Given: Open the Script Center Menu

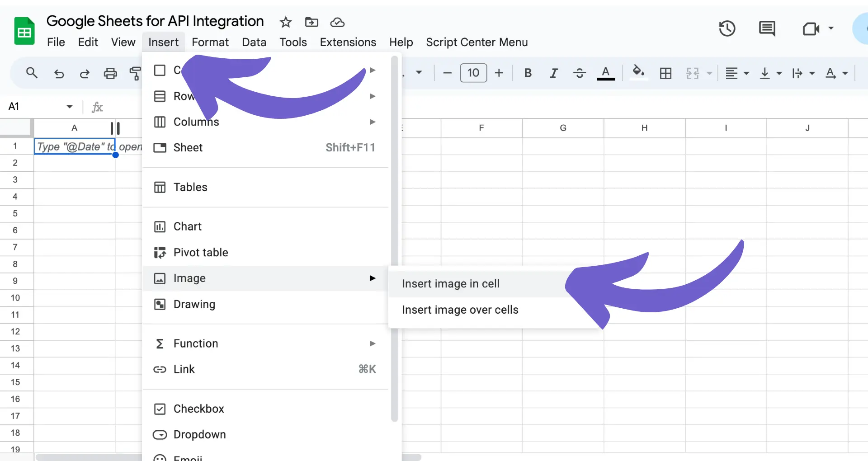Looking at the screenshot, I should (476, 42).
